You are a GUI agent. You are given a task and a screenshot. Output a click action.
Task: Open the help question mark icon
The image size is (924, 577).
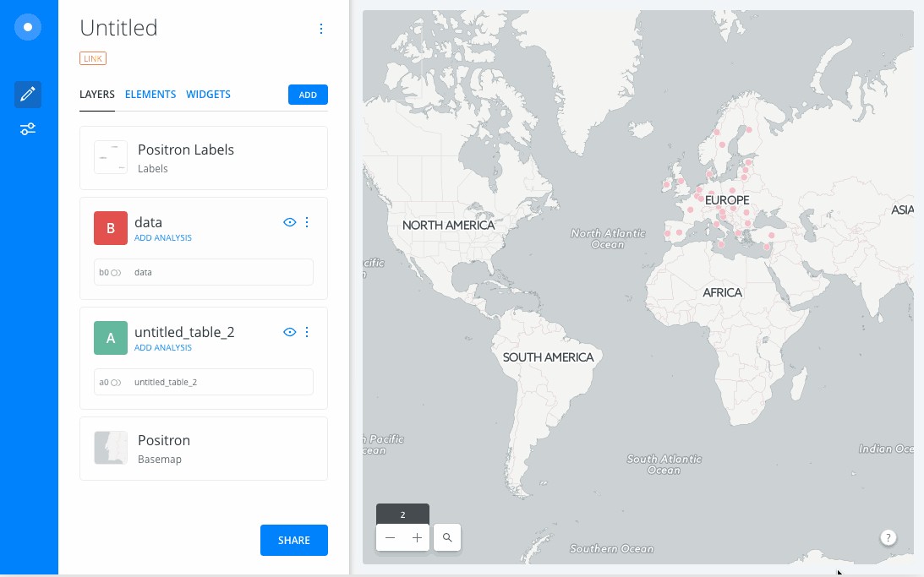pyautogui.click(x=888, y=537)
